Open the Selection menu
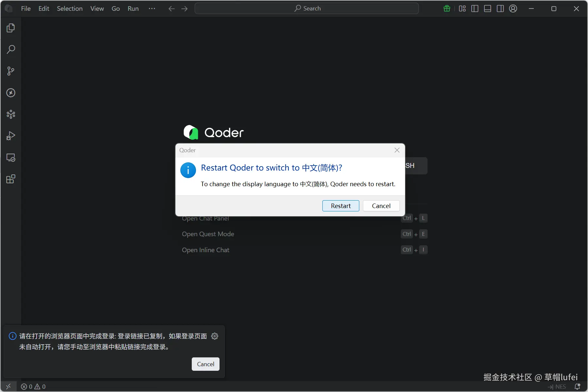The image size is (588, 392). (x=70, y=8)
